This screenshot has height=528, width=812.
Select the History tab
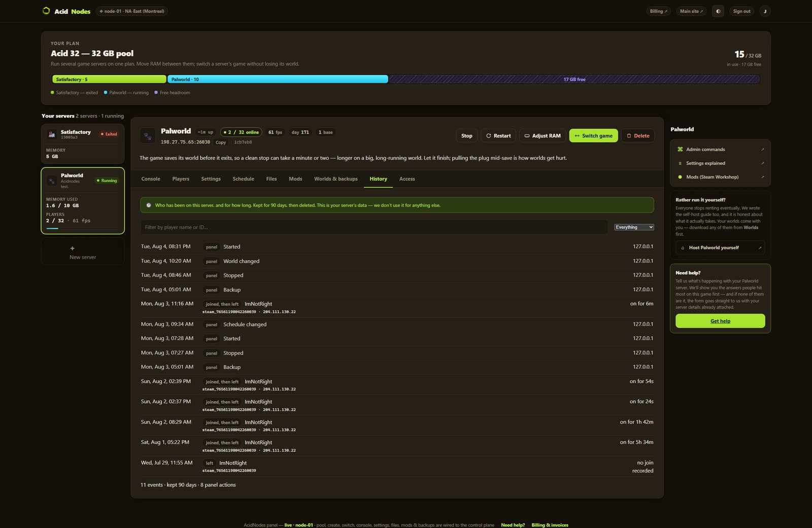(379, 179)
